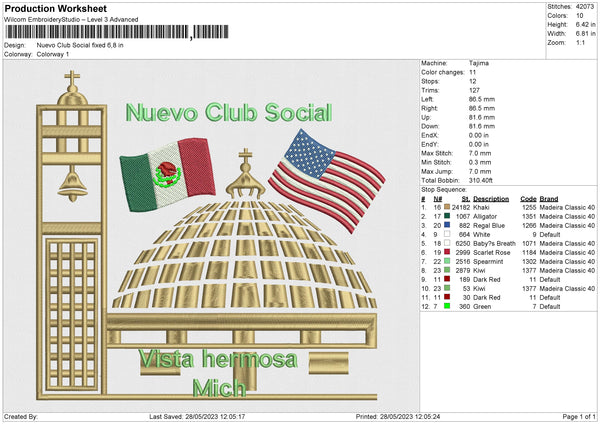Click the code '1302' for Spearmint
Screen dimensions: 600x424
tap(529, 261)
